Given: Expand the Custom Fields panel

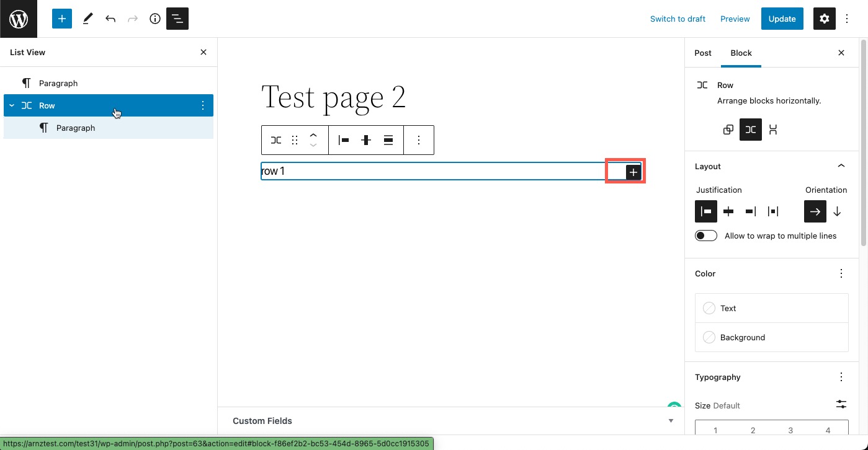Looking at the screenshot, I should pos(450,421).
